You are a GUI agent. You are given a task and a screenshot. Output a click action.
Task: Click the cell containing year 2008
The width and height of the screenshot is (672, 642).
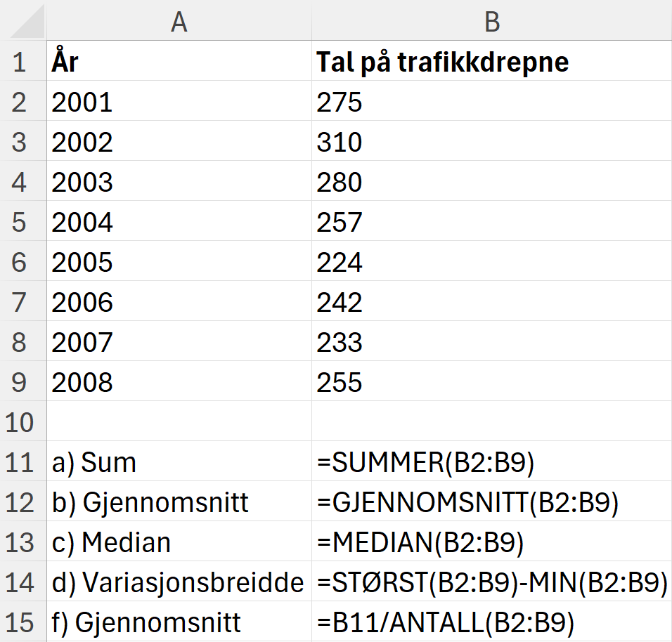click(x=179, y=381)
